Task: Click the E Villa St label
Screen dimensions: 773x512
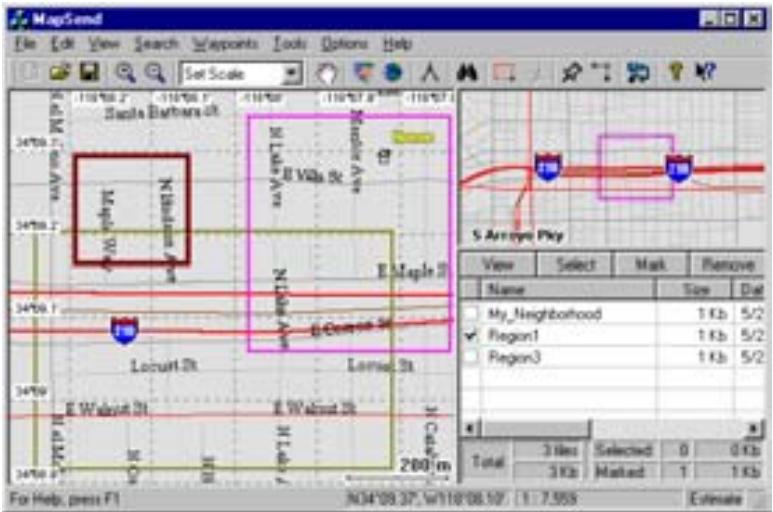Action: point(313,175)
